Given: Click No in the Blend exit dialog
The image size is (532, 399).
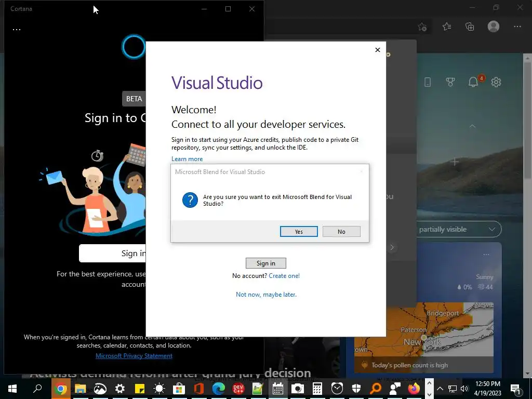Looking at the screenshot, I should pos(341,231).
